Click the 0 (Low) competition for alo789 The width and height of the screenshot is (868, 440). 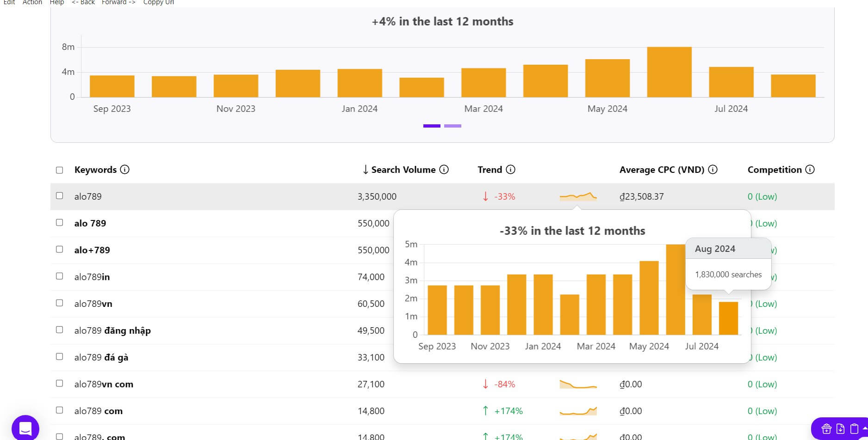point(762,196)
